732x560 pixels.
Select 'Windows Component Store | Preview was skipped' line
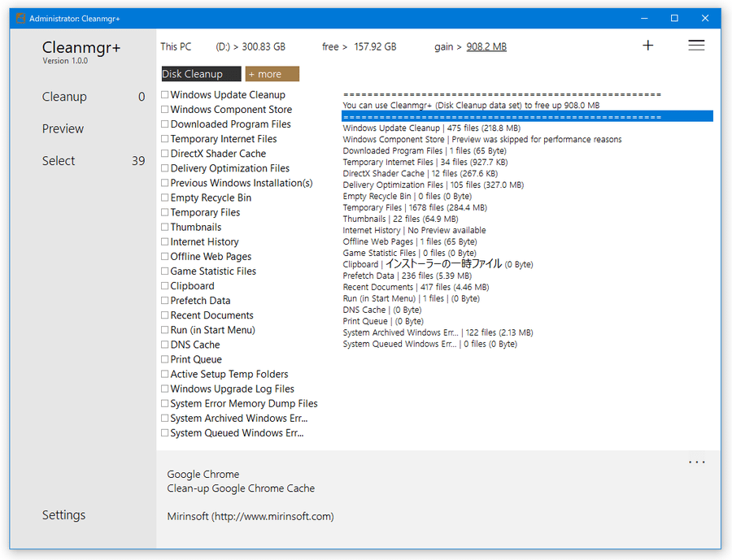pos(482,140)
